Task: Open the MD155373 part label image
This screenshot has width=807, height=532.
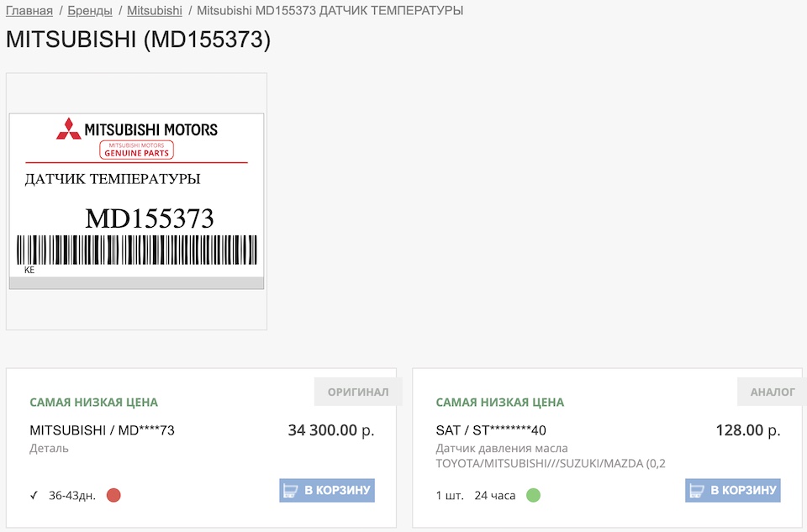Action: pos(136,201)
